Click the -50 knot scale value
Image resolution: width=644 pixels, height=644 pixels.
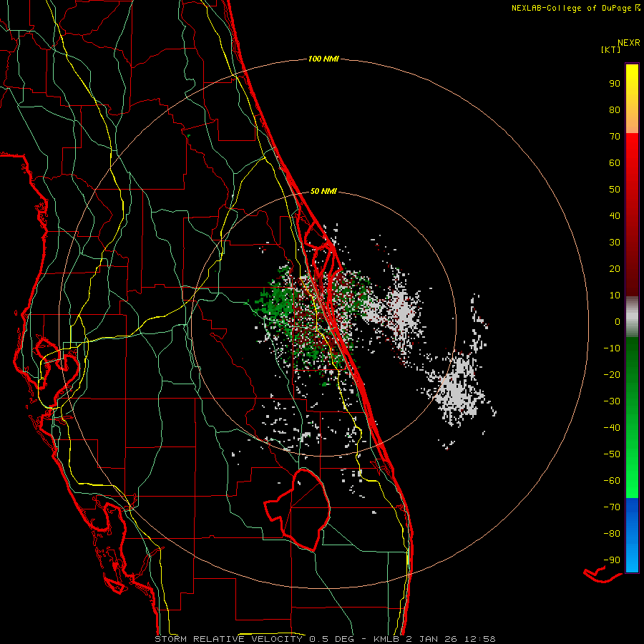click(x=612, y=454)
